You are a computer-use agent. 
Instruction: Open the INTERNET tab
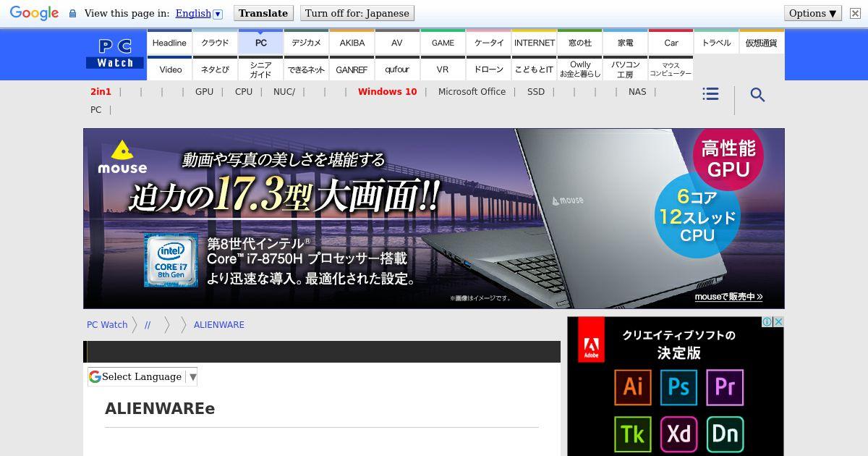pos(534,43)
